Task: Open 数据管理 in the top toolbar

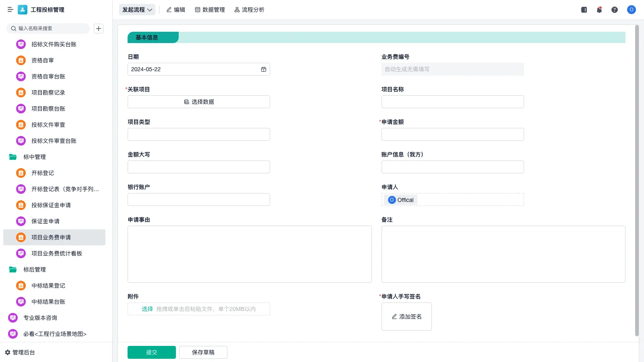Action: [210, 10]
